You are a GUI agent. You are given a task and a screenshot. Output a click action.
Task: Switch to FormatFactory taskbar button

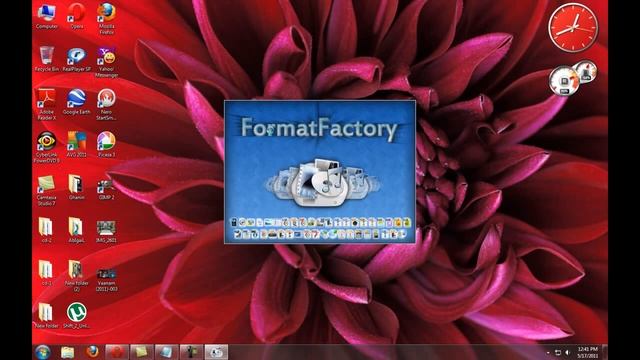pyautogui.click(x=216, y=352)
